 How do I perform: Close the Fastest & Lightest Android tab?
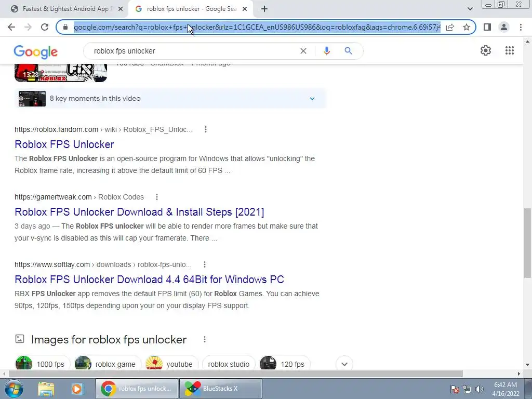pos(121,9)
